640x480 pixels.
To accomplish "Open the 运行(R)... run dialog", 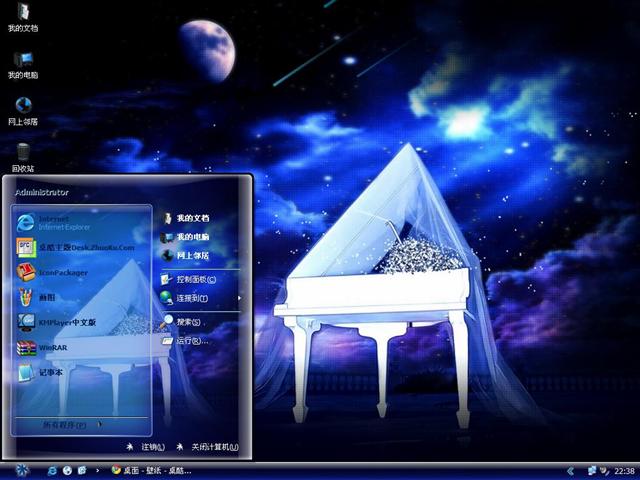I will (x=185, y=340).
